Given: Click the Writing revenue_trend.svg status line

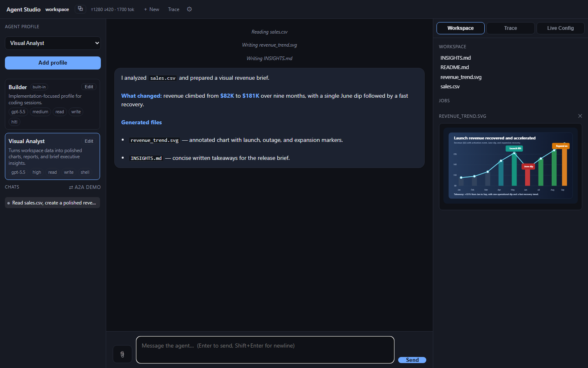Looking at the screenshot, I should click(x=269, y=45).
